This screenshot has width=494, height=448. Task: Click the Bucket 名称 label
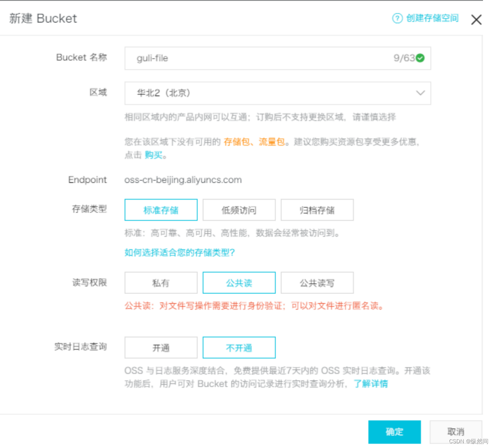[x=81, y=57]
